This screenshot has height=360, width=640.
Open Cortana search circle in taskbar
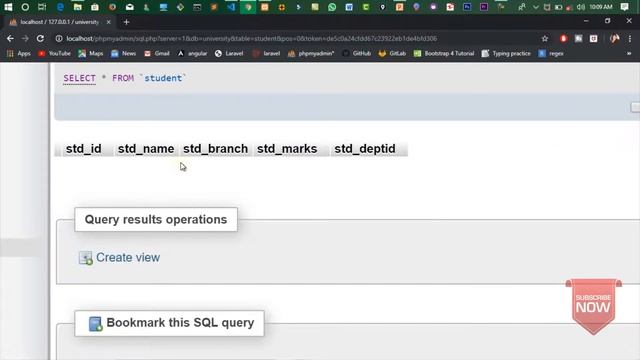[x=25, y=7]
